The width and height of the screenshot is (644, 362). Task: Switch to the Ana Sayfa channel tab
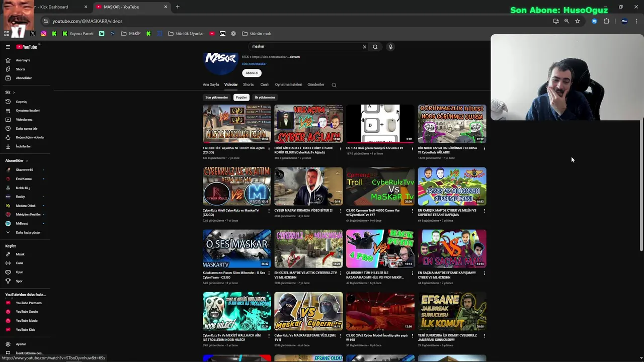point(211,84)
